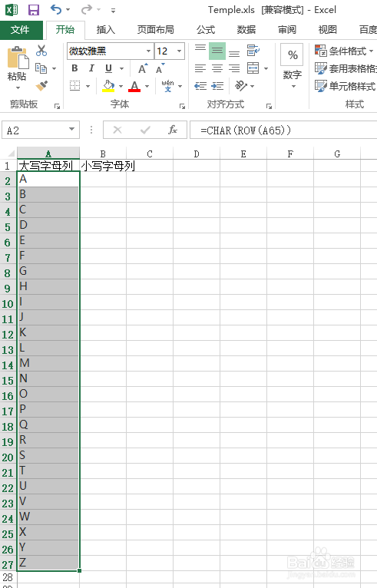Open the font color dropdown arrow

click(147, 86)
